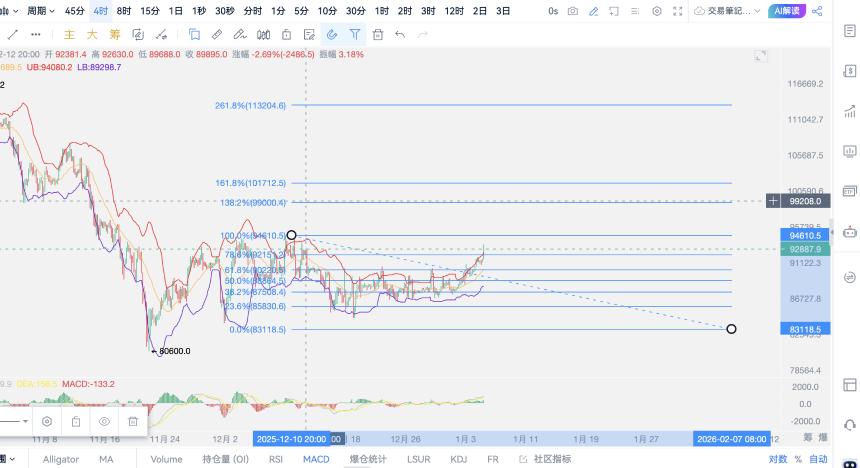Viewport: 860px width, 468px height.
Task: Click the 大 indicator icon
Action: tap(92, 35)
